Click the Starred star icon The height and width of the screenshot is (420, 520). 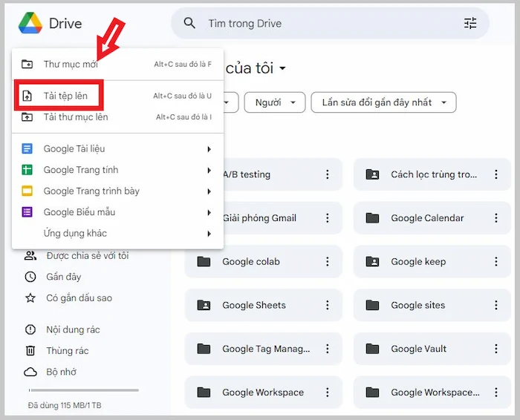pos(30,298)
